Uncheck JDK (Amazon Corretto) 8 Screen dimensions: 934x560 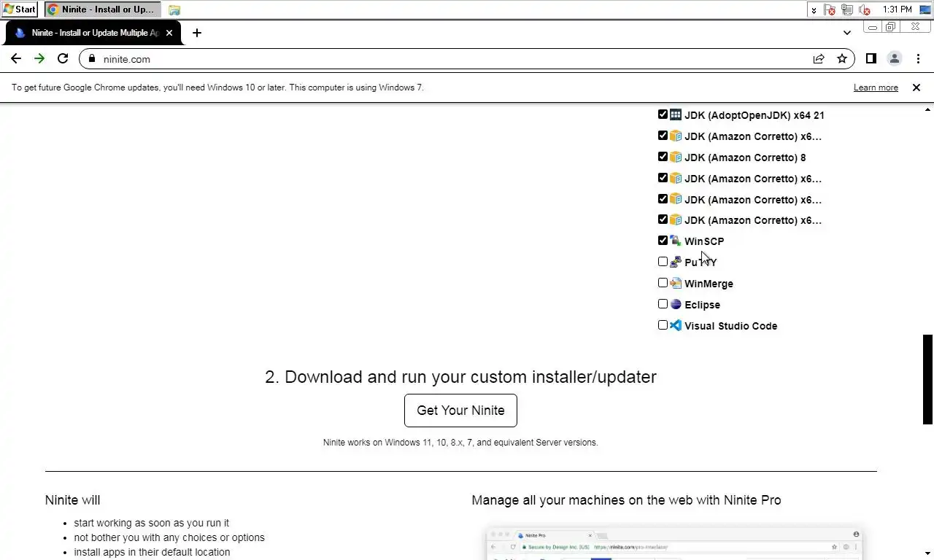[x=663, y=157]
